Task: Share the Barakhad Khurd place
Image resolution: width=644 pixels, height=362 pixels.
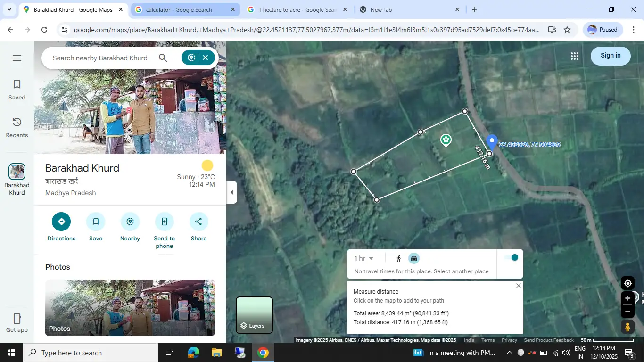Action: (198, 227)
